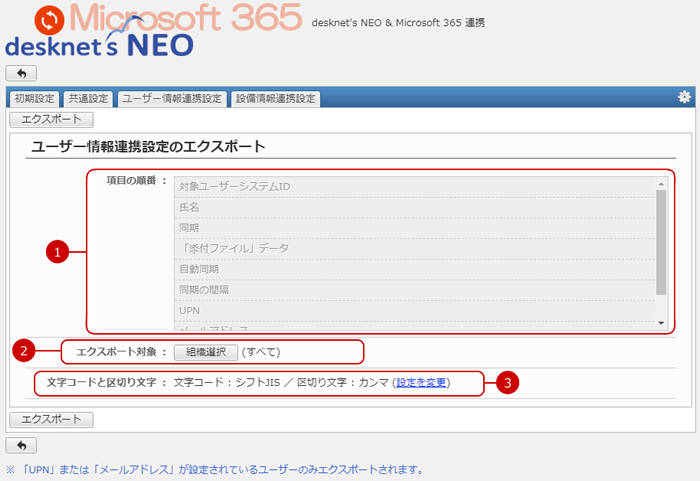
Task: Click the desknet's NEO & Microsoft 365 連携 title
Action: click(398, 23)
